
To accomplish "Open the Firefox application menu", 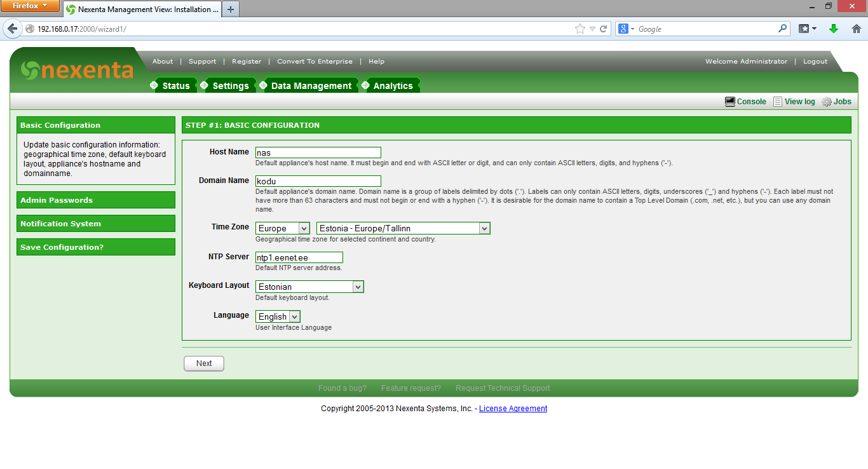I will (30, 6).
